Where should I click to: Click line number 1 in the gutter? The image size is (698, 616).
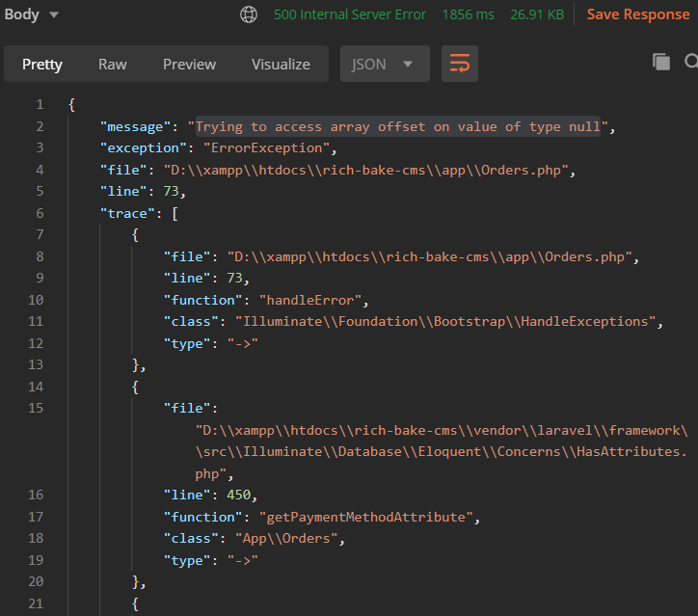[x=39, y=104]
